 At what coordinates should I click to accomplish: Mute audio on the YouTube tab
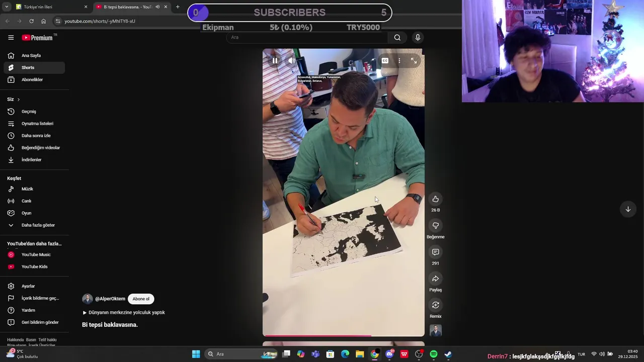point(157,7)
